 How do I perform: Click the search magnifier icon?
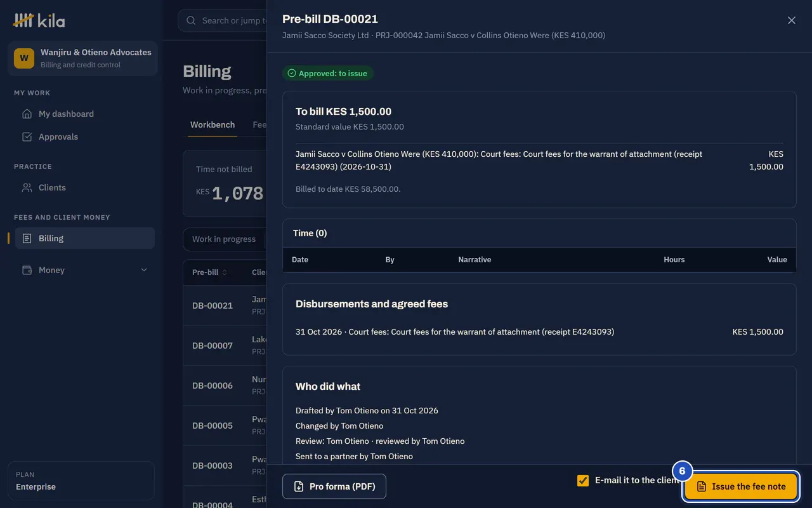pos(191,20)
